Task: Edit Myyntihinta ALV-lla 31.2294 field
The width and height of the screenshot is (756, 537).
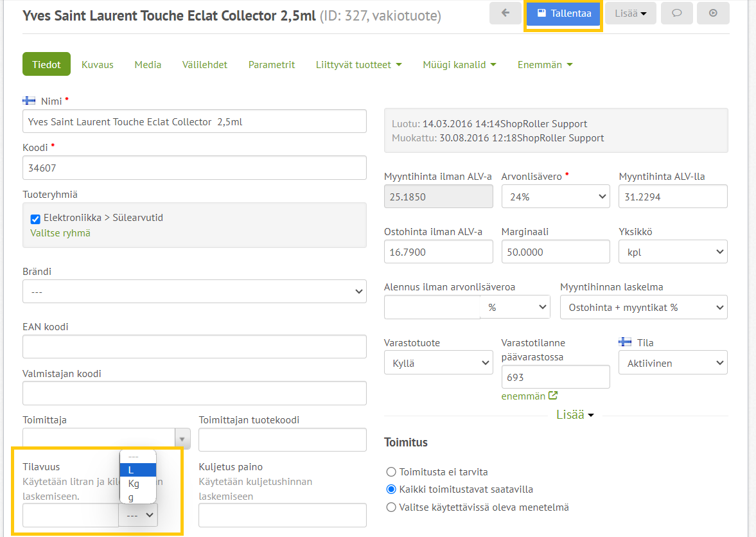Action: coord(672,197)
